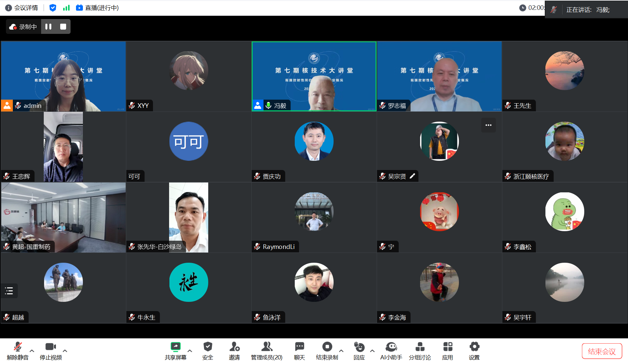Open 分组讨论 breakout rooms
This screenshot has height=364, width=628.
tap(420, 351)
